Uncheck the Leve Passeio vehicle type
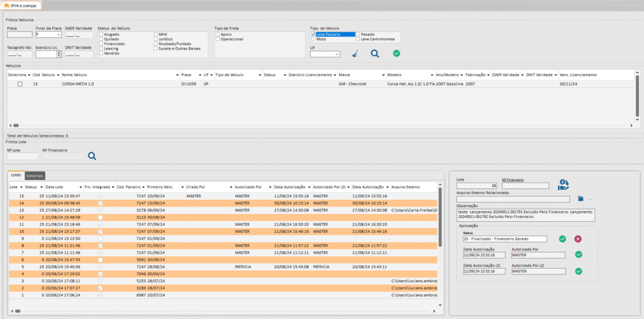Image resolution: width=644 pixels, height=319 pixels. (x=313, y=35)
